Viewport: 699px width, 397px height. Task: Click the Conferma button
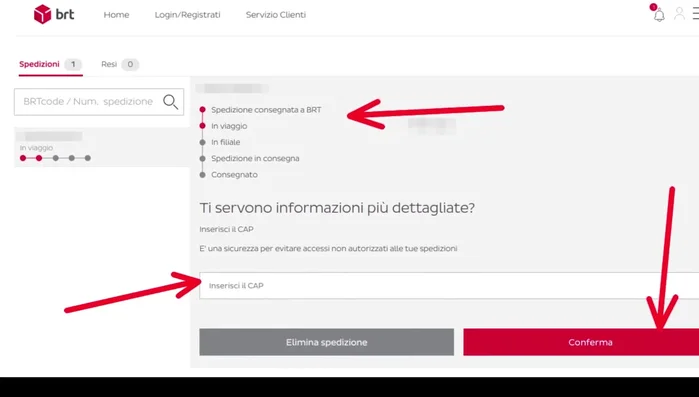(581, 342)
